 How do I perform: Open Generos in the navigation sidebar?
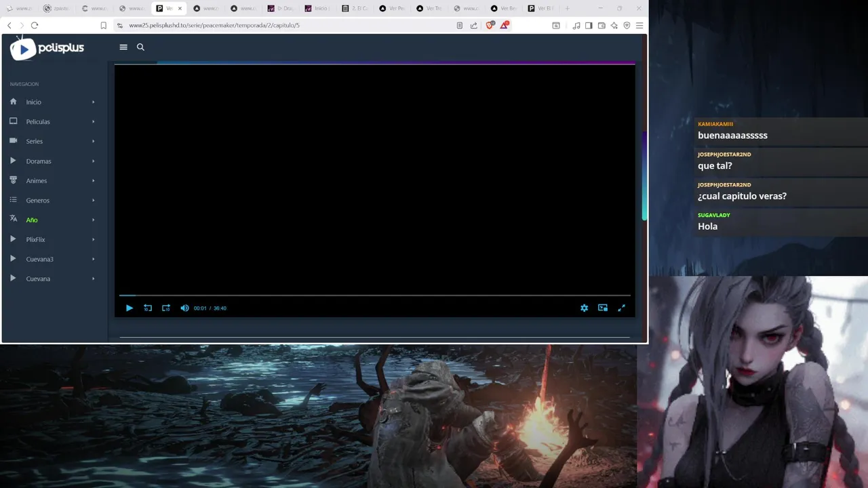pyautogui.click(x=38, y=201)
